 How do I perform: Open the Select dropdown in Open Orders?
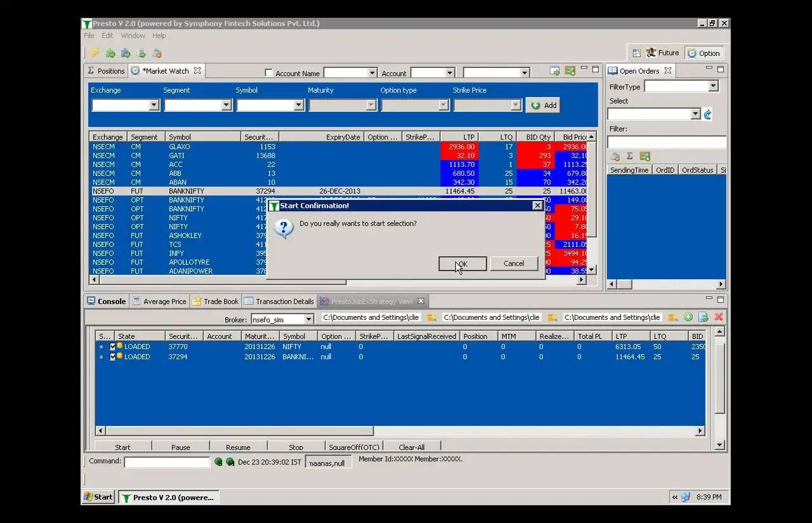695,114
